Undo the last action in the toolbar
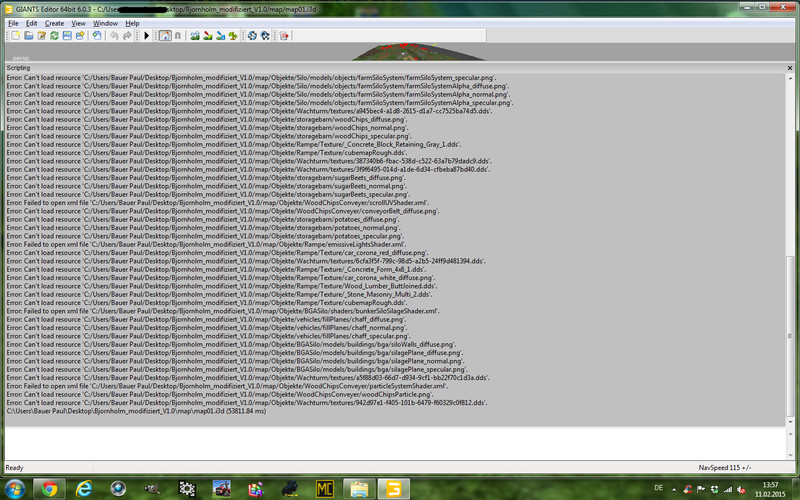The width and height of the screenshot is (800, 500). pyautogui.click(x=114, y=36)
